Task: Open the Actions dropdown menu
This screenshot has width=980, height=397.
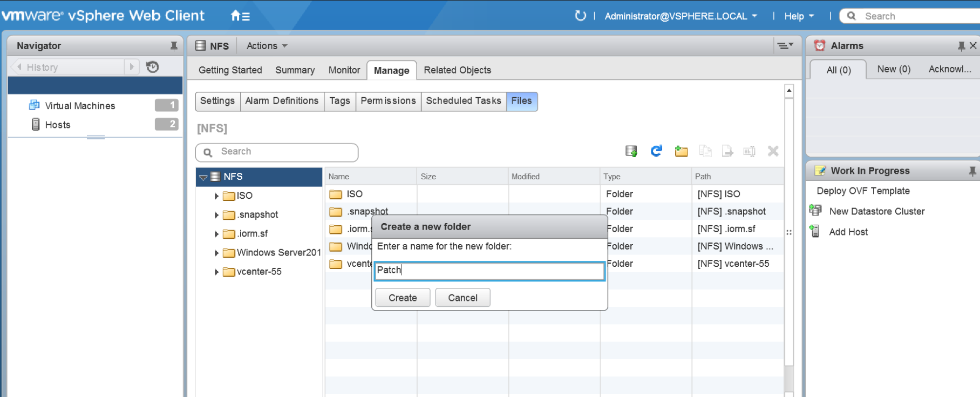Action: coord(267,46)
